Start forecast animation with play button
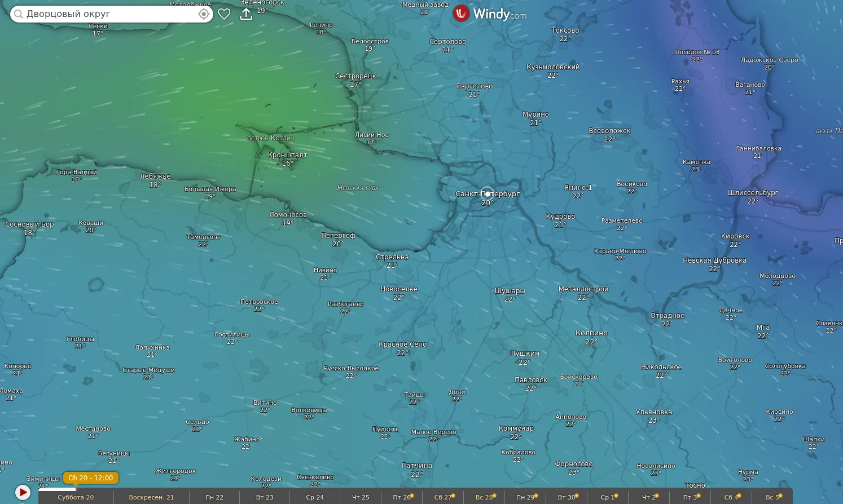Viewport: 843px width, 504px height. pos(23,492)
